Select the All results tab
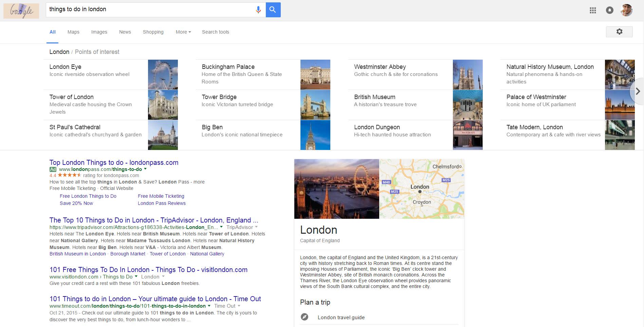 pyautogui.click(x=53, y=32)
